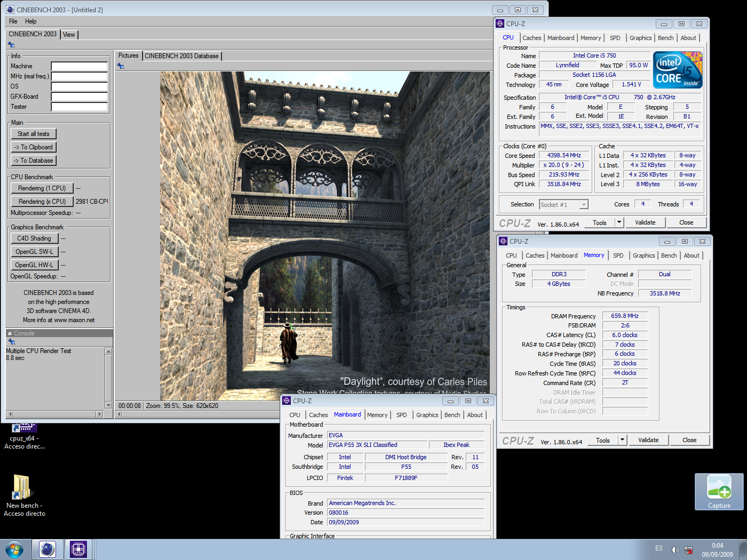Open New bench folder shortcut on desktop
The height and width of the screenshot is (560, 747).
click(24, 496)
